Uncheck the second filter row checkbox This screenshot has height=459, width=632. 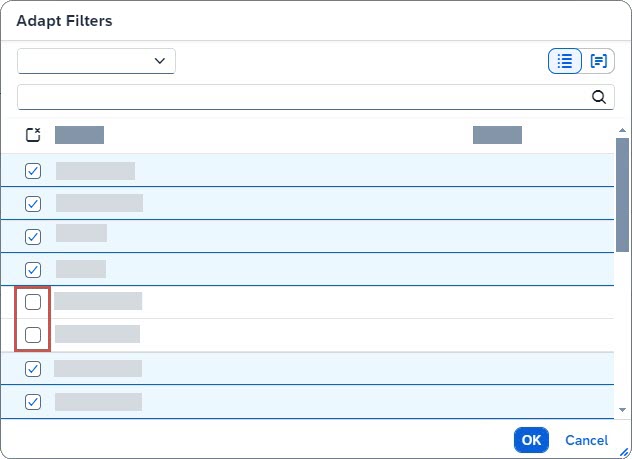(33, 204)
